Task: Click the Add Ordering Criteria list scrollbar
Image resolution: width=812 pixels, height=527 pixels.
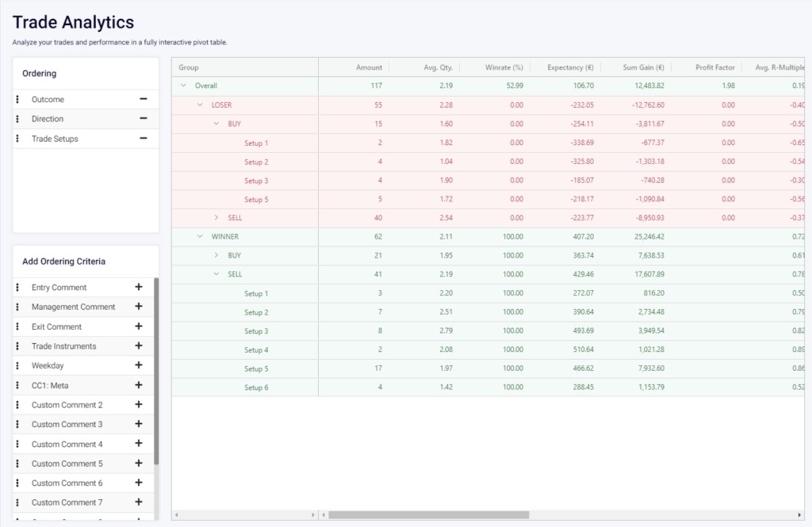Action: click(x=156, y=371)
